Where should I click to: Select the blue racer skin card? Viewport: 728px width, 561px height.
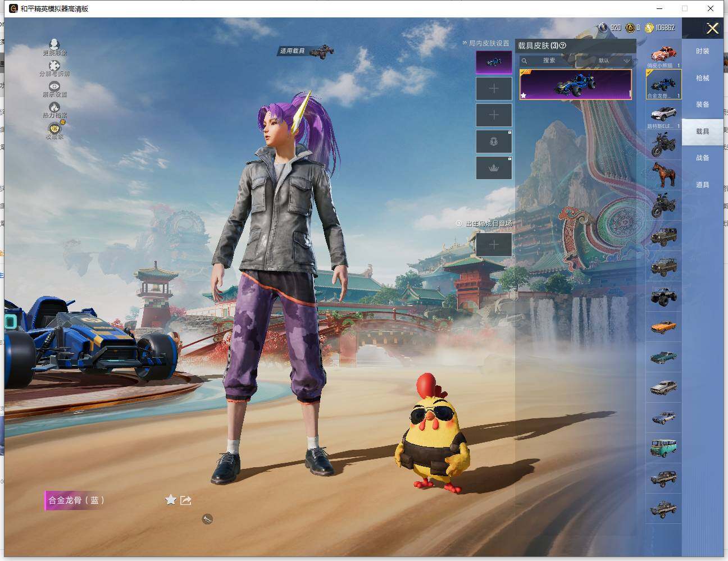(576, 85)
